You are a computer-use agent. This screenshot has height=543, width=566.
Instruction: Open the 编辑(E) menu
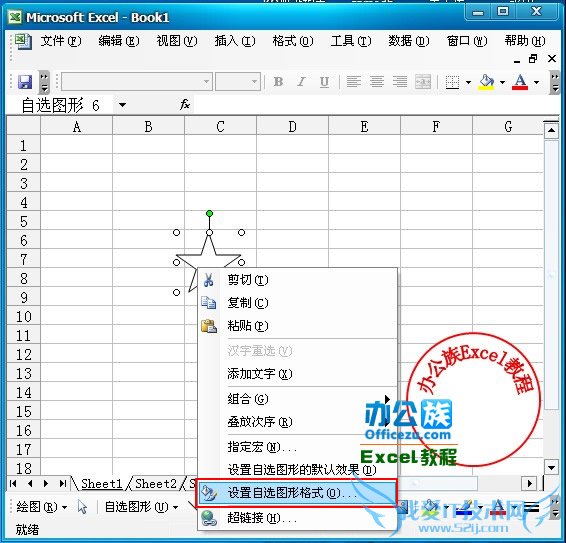[x=119, y=41]
